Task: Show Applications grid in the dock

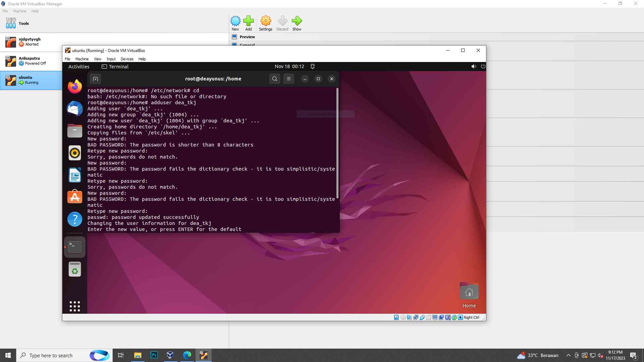Action: 74,306
